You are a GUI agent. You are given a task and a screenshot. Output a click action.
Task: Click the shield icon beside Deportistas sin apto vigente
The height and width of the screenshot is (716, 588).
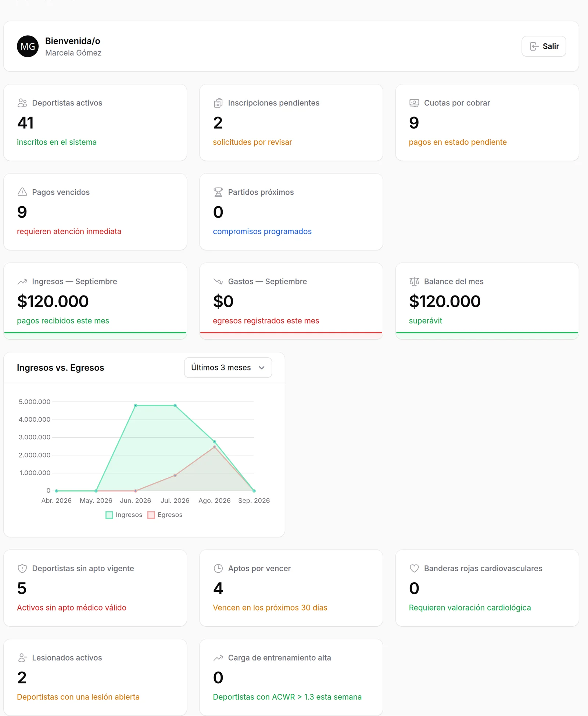coord(22,569)
